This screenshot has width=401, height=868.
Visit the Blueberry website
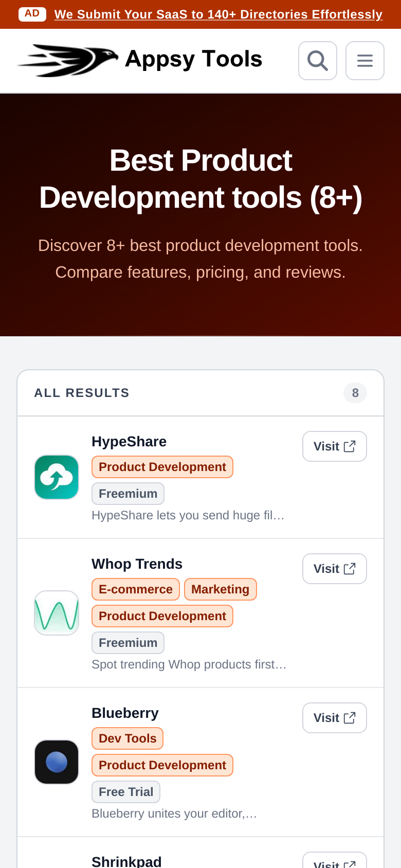(x=335, y=718)
